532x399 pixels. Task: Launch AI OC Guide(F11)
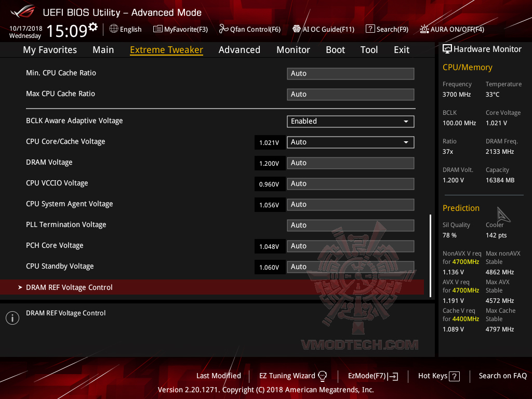[323, 29]
